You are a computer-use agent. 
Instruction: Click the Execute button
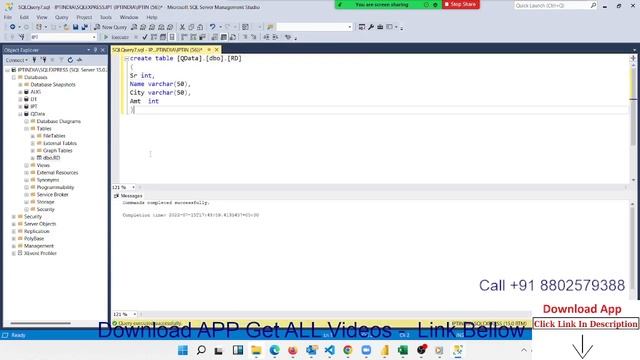point(117,37)
